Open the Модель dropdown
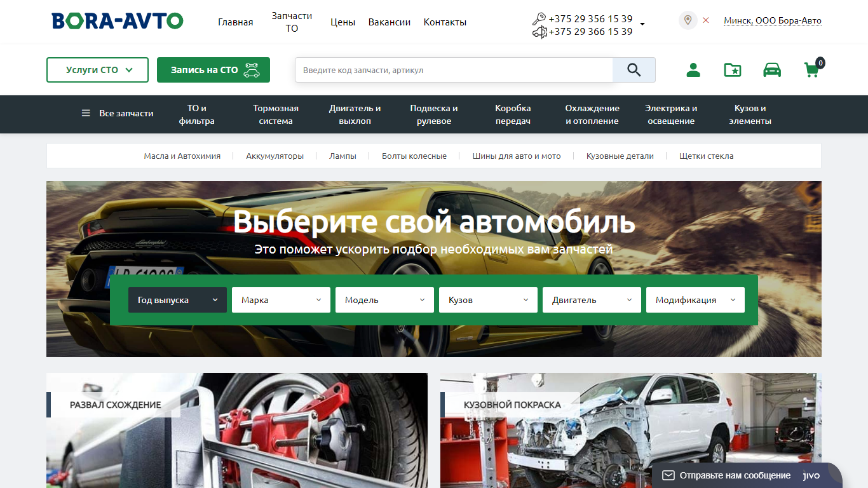 click(x=384, y=300)
